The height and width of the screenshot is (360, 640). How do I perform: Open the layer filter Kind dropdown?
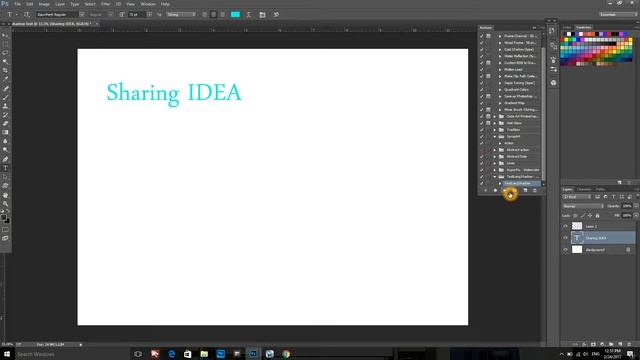tap(577, 197)
